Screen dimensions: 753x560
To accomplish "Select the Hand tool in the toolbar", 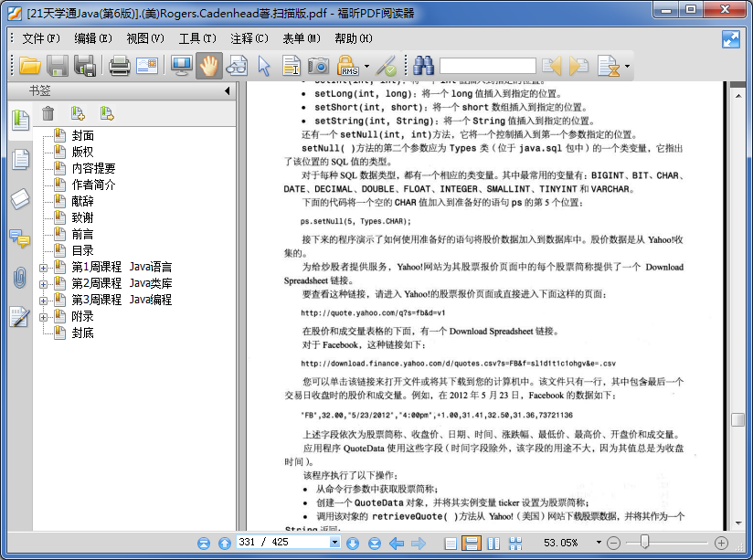I will (208, 65).
